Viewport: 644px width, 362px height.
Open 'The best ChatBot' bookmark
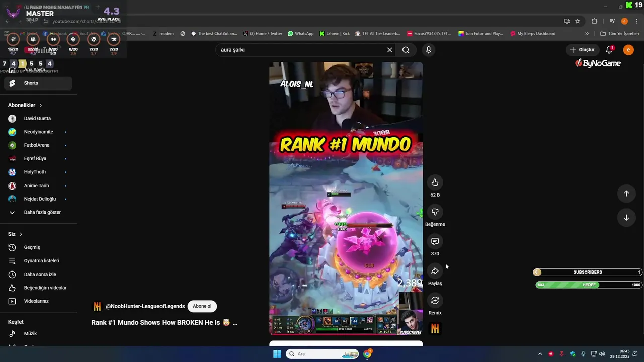214,34
